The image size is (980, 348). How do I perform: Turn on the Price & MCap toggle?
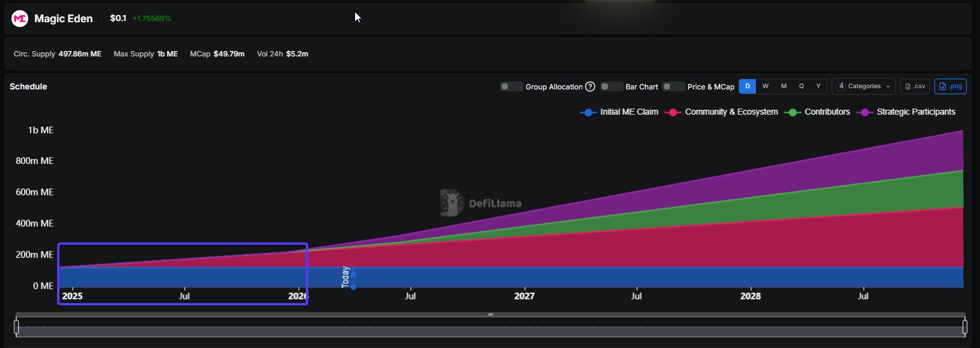pyautogui.click(x=674, y=86)
